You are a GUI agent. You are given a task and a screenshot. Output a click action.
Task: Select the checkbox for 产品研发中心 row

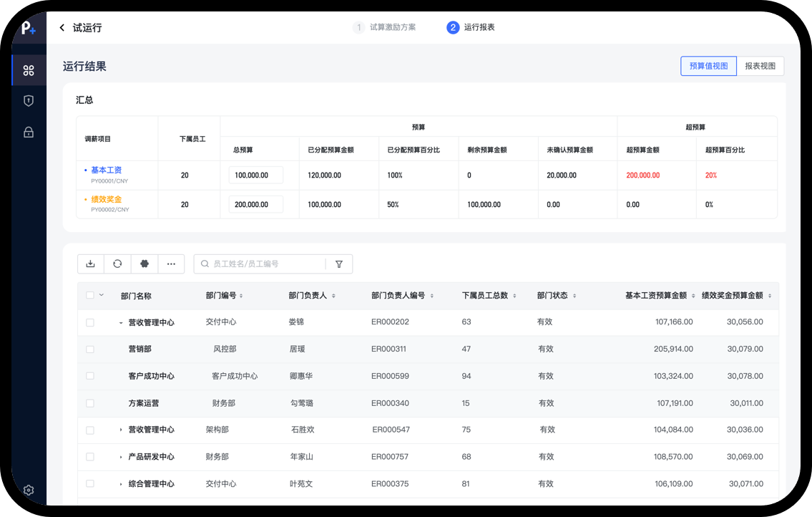[90, 457]
